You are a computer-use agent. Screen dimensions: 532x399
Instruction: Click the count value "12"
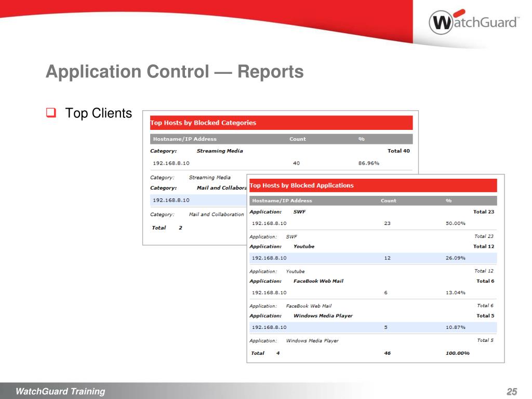click(x=387, y=258)
